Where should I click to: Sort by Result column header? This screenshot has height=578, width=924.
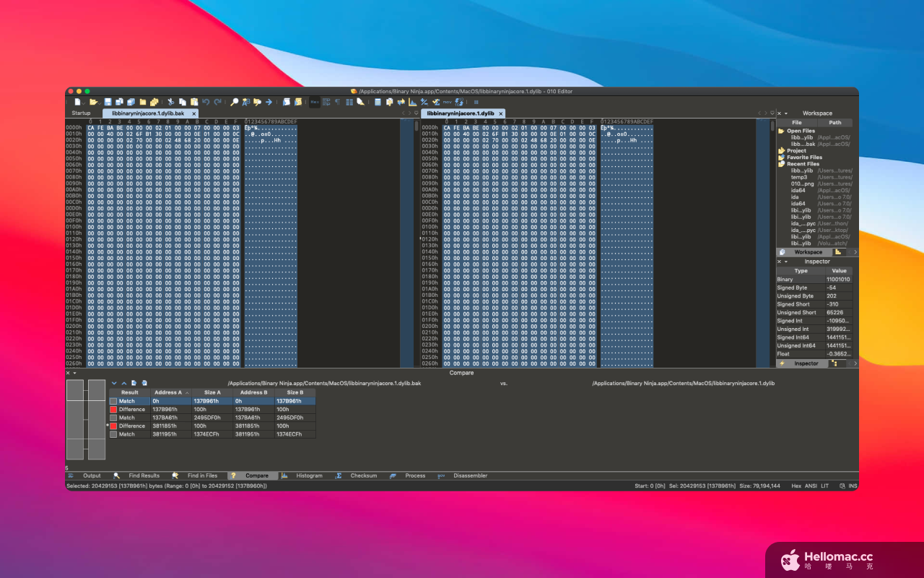[130, 392]
